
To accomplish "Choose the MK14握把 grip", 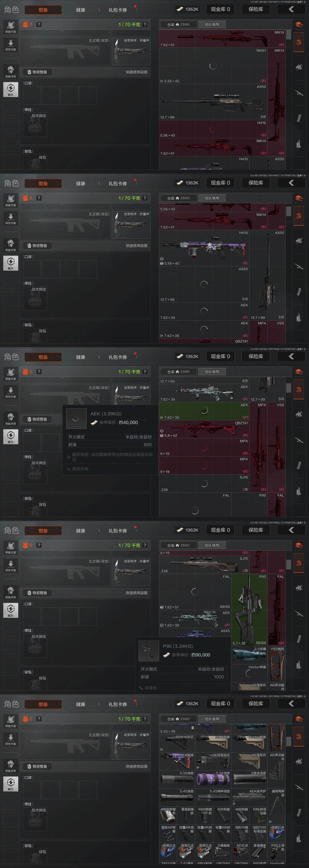I will [x=240, y=834].
